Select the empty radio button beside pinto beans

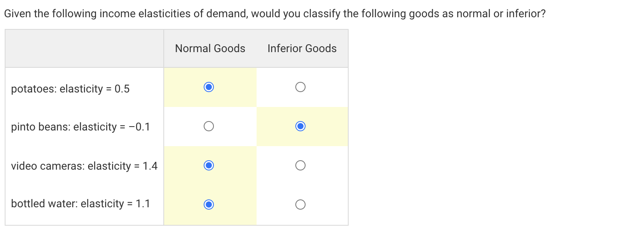click(209, 126)
